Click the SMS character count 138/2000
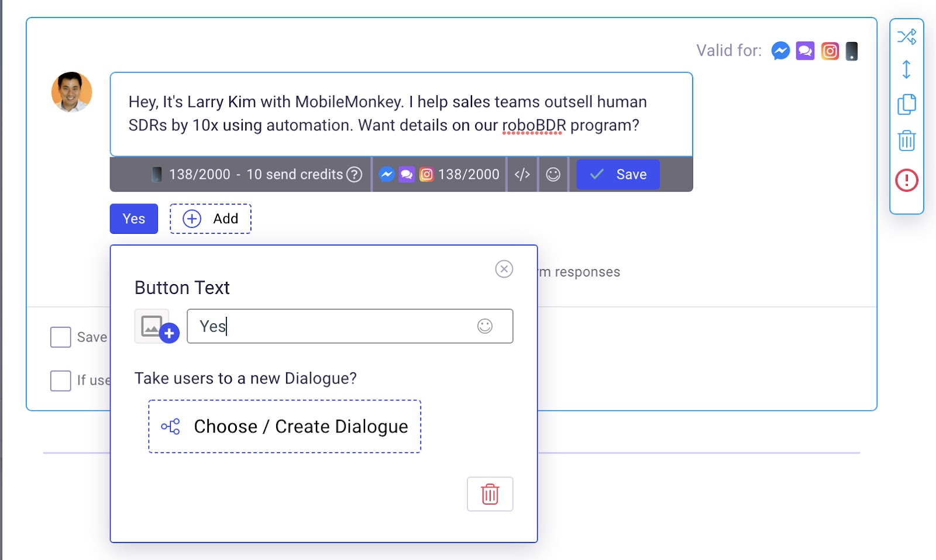936x560 pixels. [x=199, y=174]
